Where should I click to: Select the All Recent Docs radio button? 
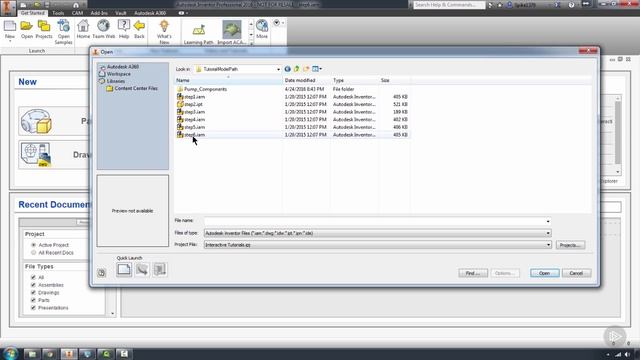(33, 253)
